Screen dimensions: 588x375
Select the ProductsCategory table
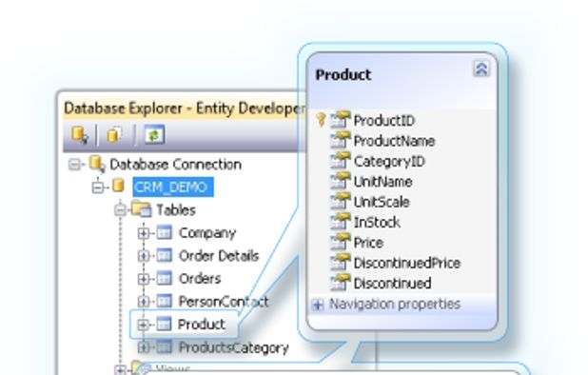[x=233, y=347]
